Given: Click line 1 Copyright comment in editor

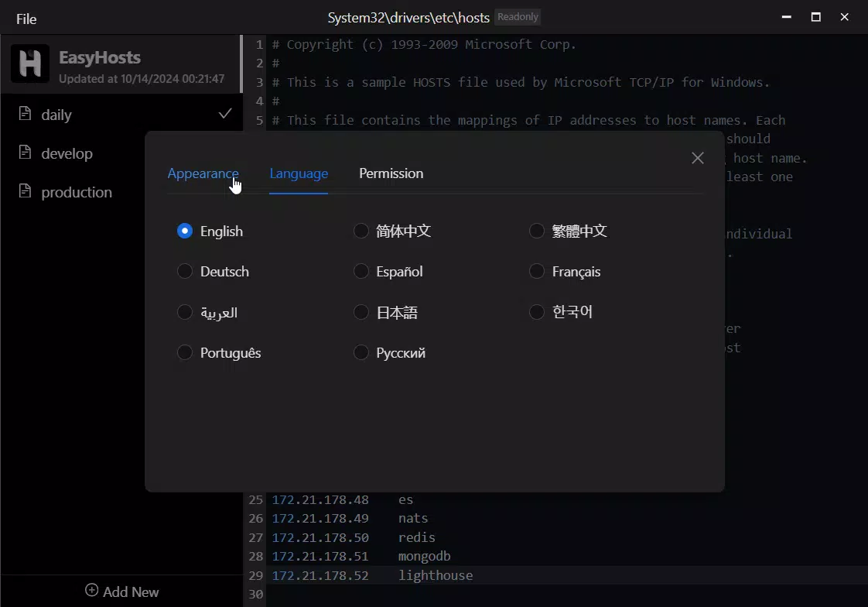Looking at the screenshot, I should click(x=424, y=44).
